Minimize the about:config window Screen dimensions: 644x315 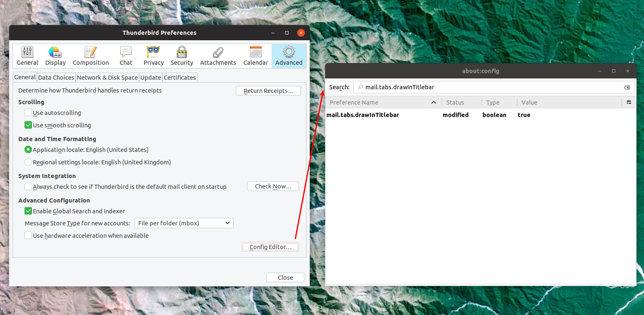click(599, 71)
